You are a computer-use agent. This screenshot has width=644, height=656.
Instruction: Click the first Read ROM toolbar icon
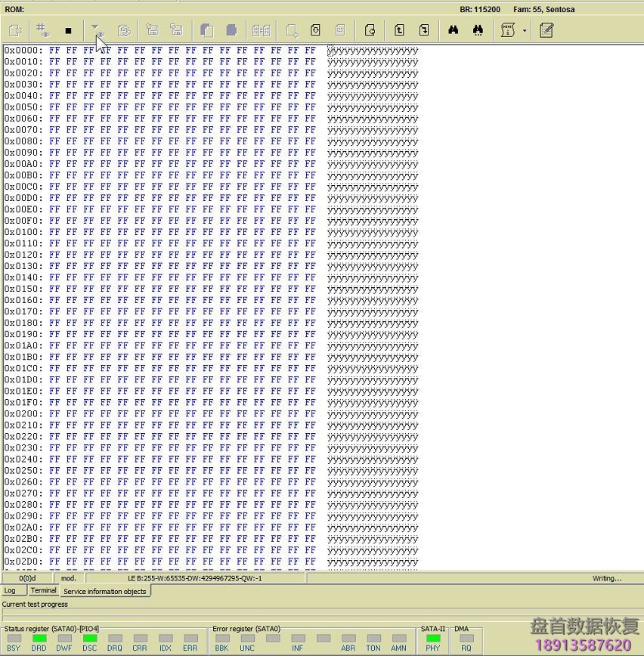pos(17,30)
